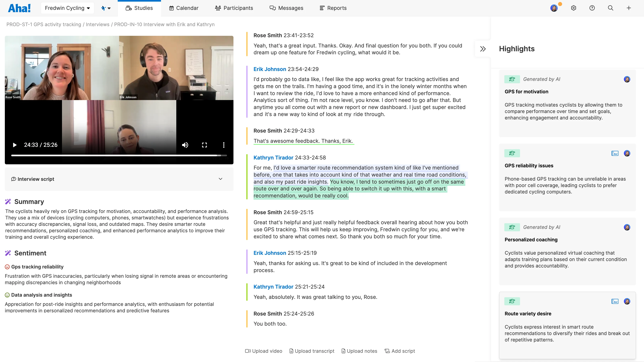
Task: Open the Reports tab
Action: (x=333, y=8)
